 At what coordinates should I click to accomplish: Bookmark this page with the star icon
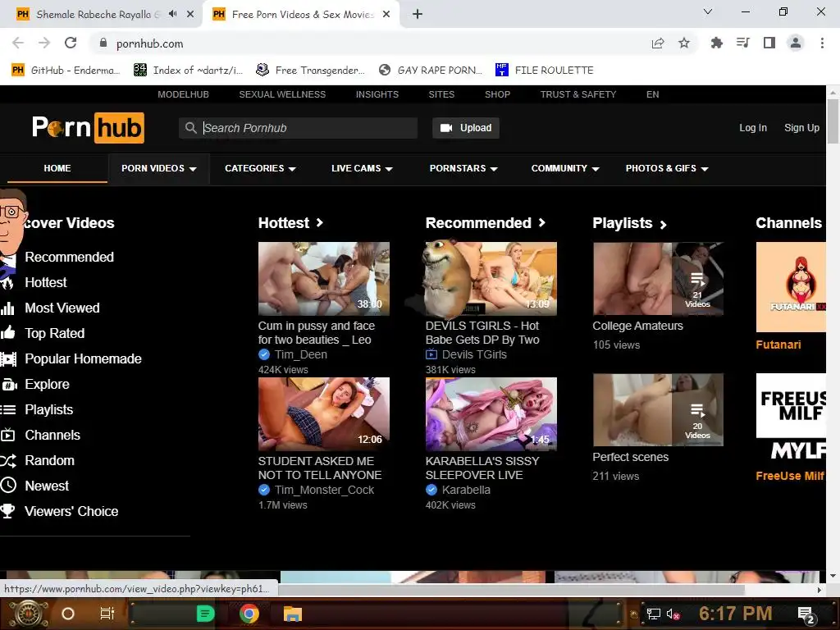684,43
